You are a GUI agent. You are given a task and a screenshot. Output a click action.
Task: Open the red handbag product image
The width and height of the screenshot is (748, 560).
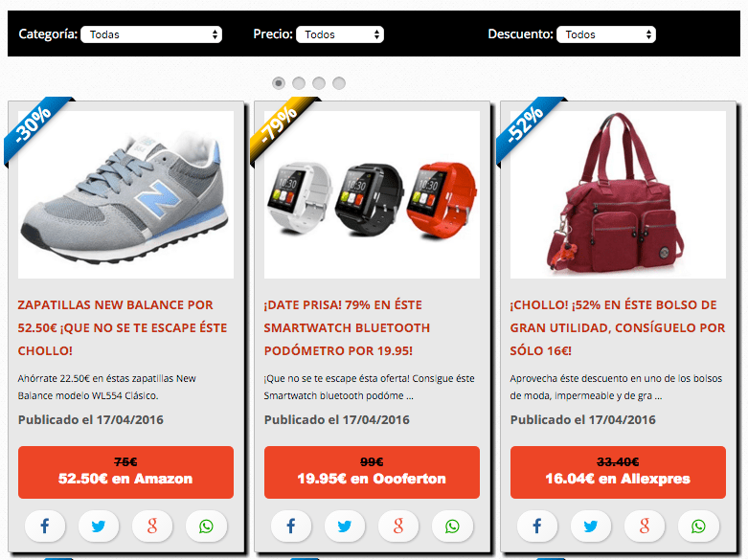coord(618,194)
